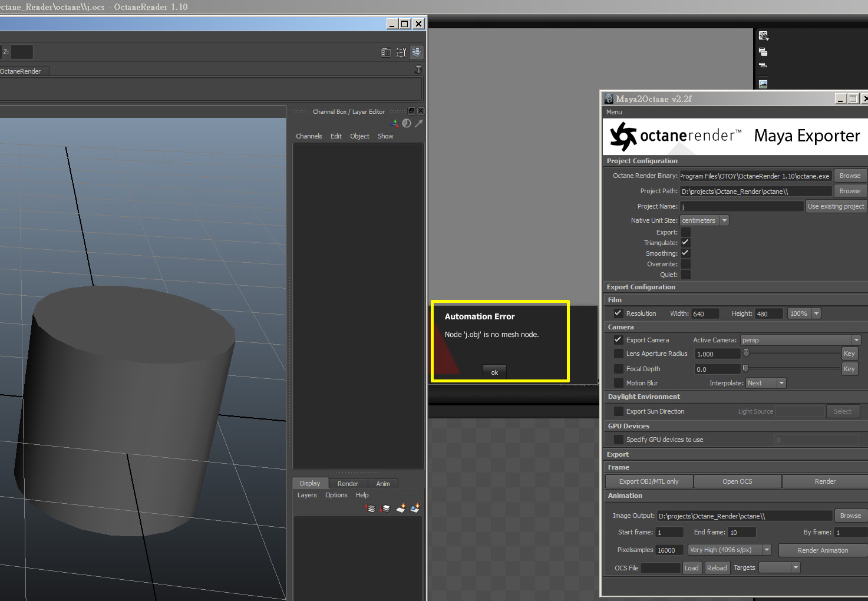The height and width of the screenshot is (601, 868).
Task: Move selected layer up in Layer Editor
Action: coord(371,508)
